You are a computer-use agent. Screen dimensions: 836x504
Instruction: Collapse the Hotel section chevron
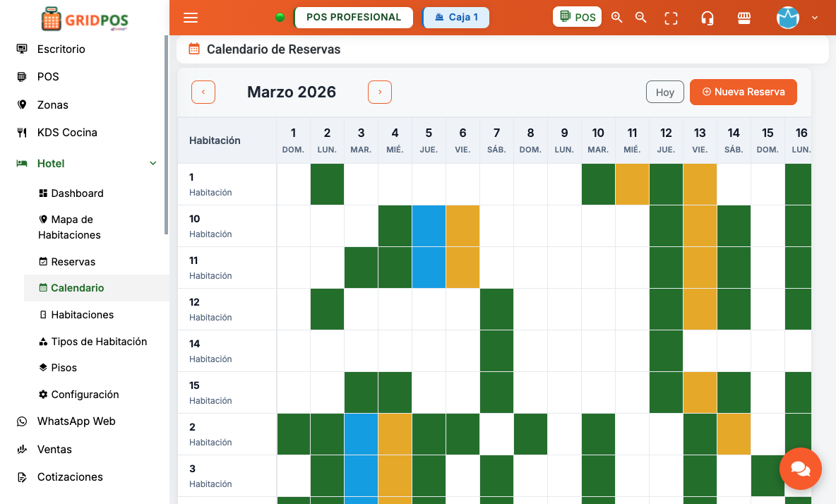[x=153, y=163]
